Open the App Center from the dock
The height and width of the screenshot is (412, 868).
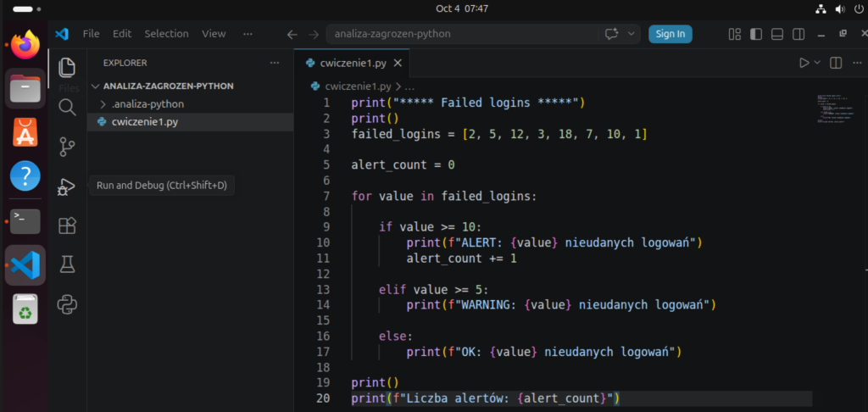pos(25,131)
